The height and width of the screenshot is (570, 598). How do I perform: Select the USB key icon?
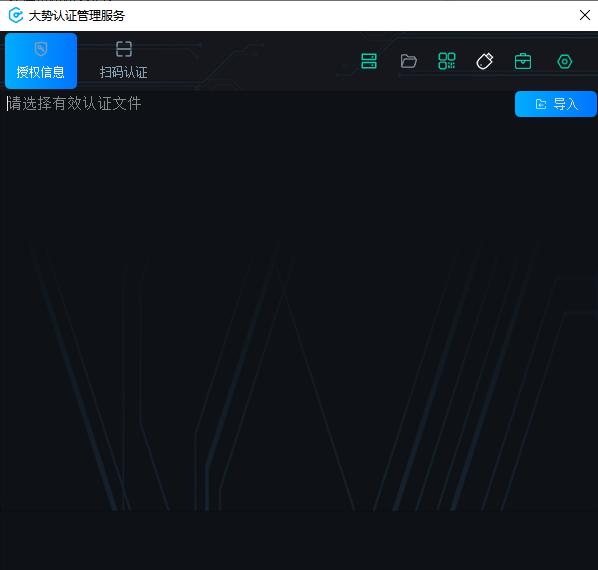(x=485, y=61)
